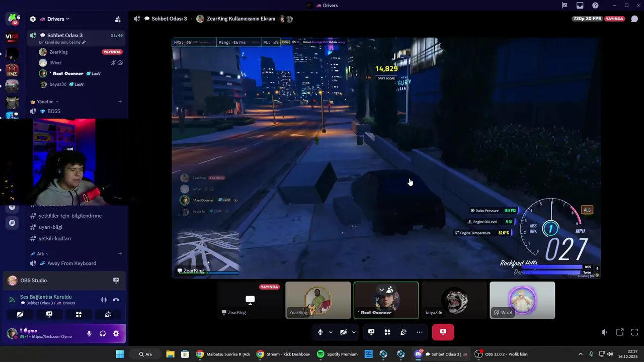Disconnect from voice with hang-up icon
644x362 pixels.
116,300
